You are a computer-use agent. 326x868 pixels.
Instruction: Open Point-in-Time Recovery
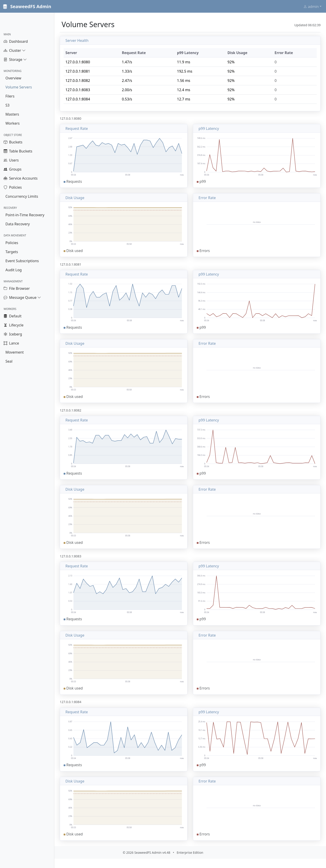coord(25,215)
